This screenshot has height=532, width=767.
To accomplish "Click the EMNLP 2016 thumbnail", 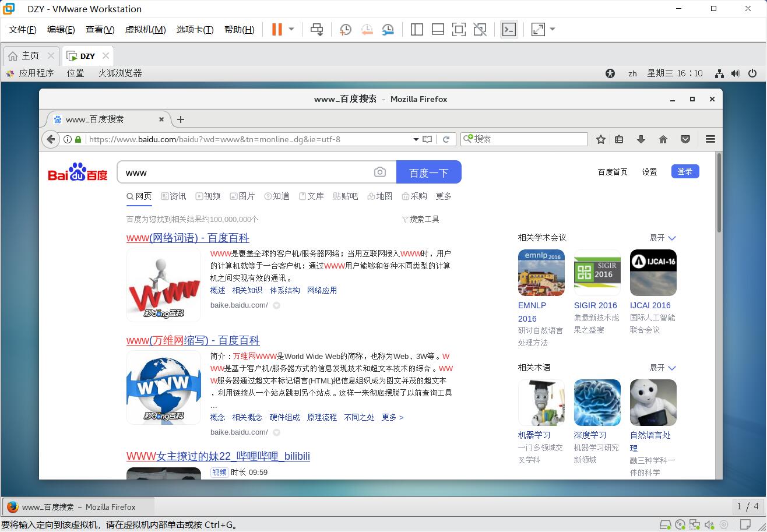I will [541, 273].
